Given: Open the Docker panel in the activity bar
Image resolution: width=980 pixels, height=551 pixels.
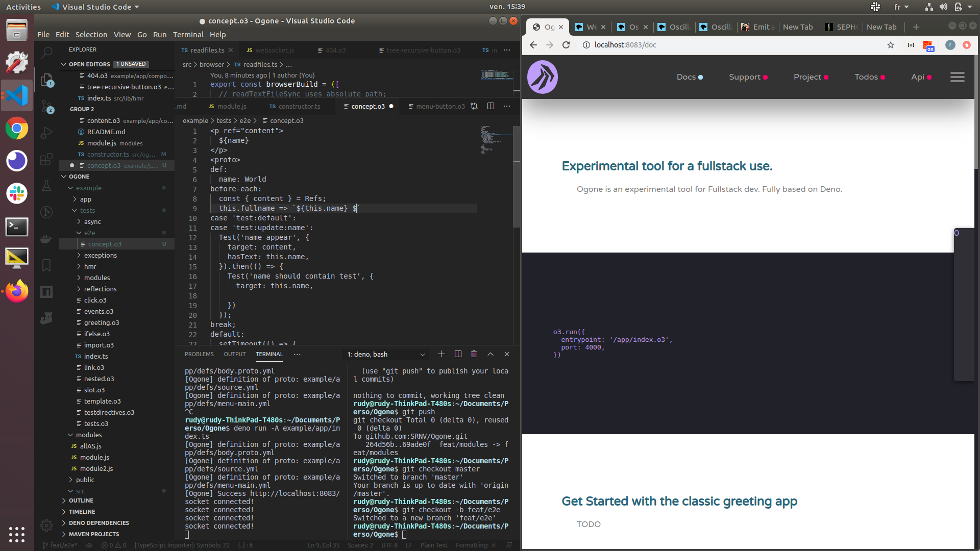Looking at the screenshot, I should [x=46, y=239].
